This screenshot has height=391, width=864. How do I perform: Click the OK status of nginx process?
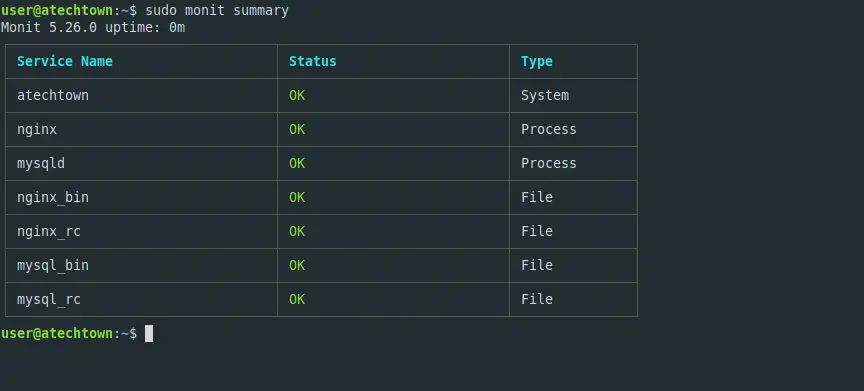click(x=297, y=129)
